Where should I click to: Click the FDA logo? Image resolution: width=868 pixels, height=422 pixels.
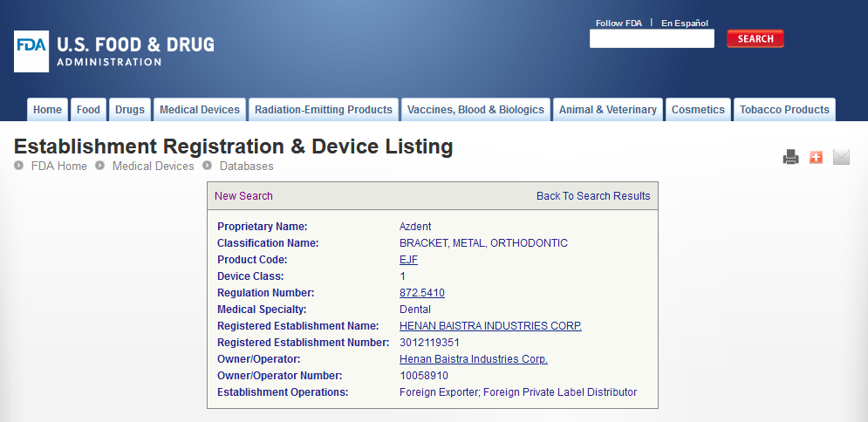coord(31,51)
